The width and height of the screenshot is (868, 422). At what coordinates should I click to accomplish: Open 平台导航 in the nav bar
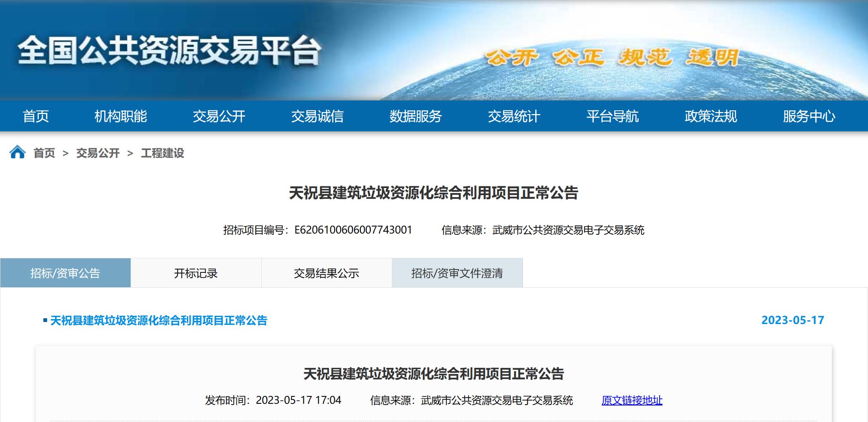click(x=613, y=116)
